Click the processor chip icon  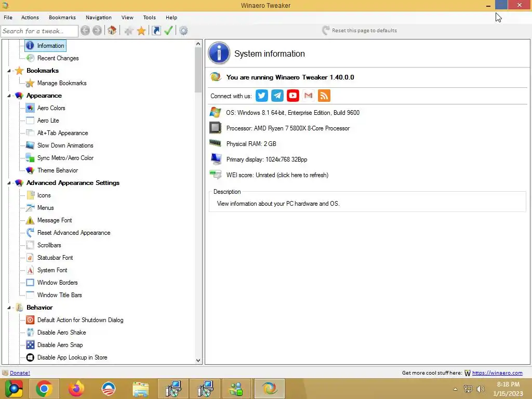(215, 128)
